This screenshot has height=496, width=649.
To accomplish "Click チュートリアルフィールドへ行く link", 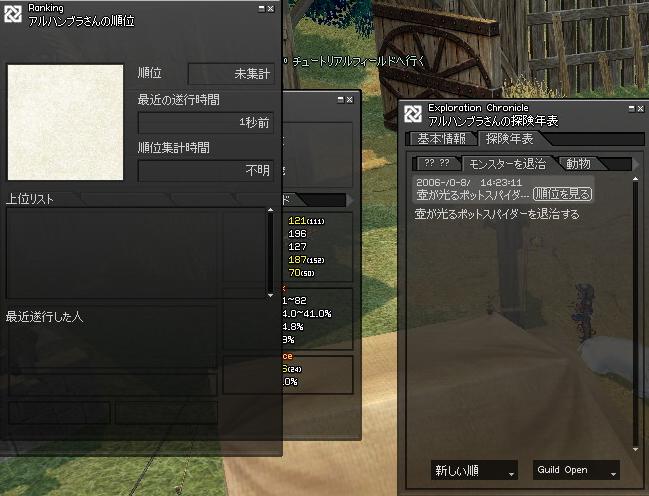I will tap(358, 62).
